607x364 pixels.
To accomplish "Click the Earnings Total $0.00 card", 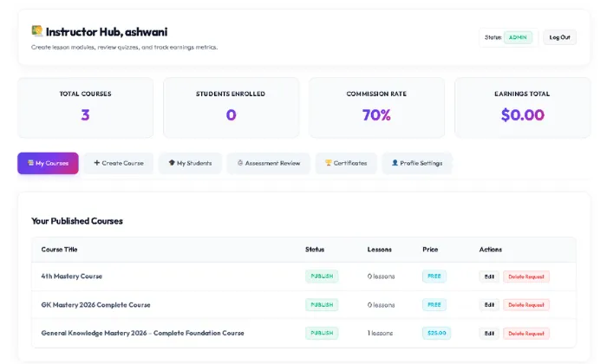I will 522,107.
